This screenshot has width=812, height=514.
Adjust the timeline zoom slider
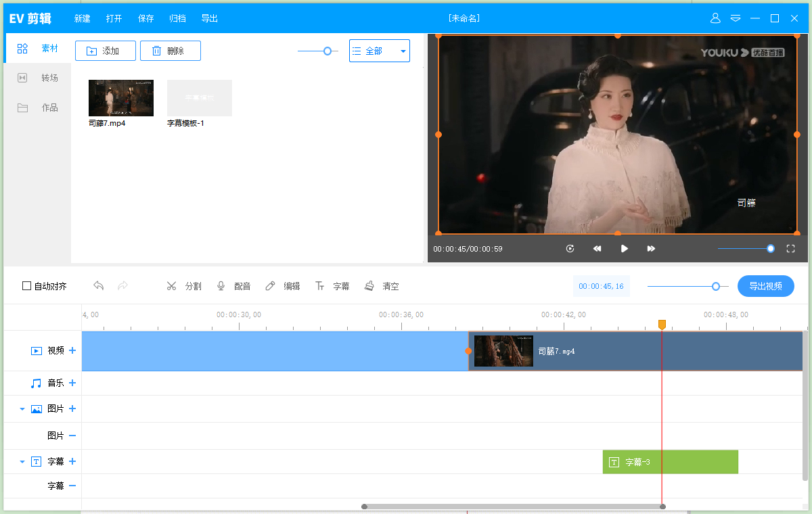[716, 286]
